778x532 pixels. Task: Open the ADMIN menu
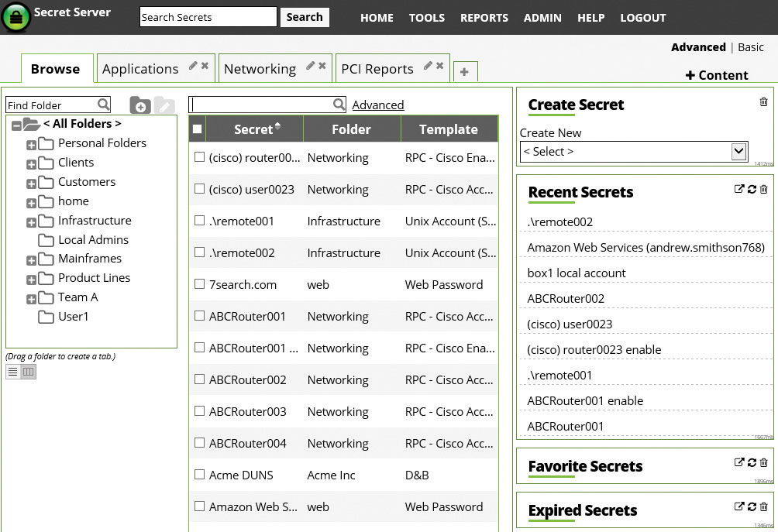[x=542, y=17]
